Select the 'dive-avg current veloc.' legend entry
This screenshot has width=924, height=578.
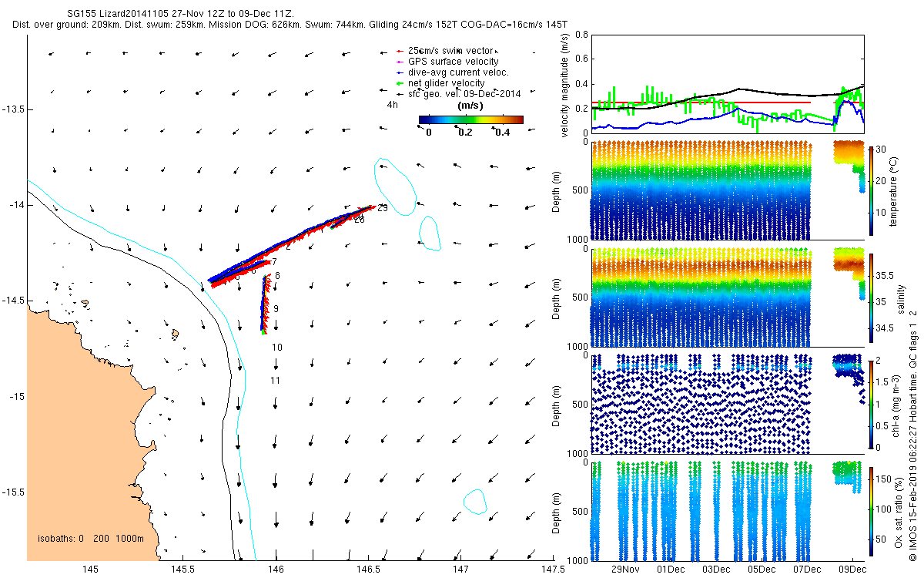tap(458, 72)
